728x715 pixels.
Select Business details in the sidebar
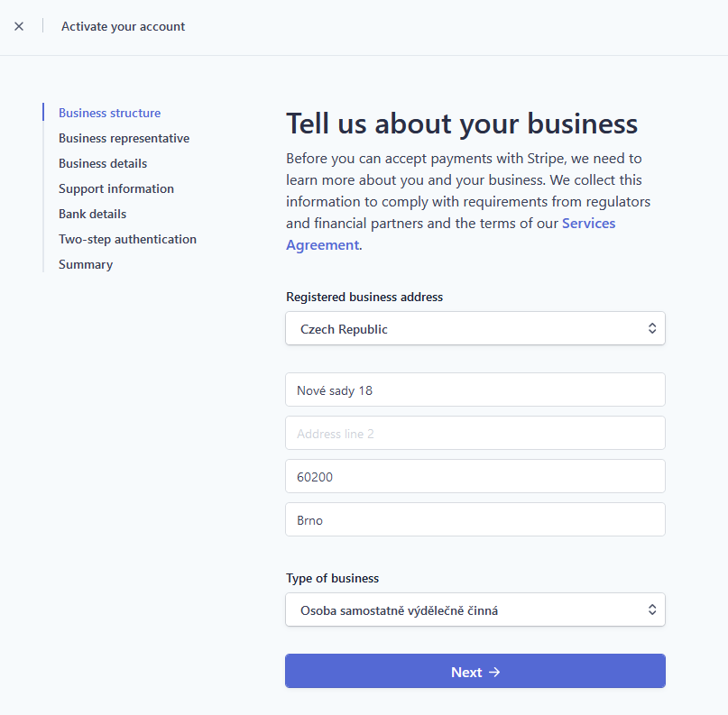pos(103,163)
